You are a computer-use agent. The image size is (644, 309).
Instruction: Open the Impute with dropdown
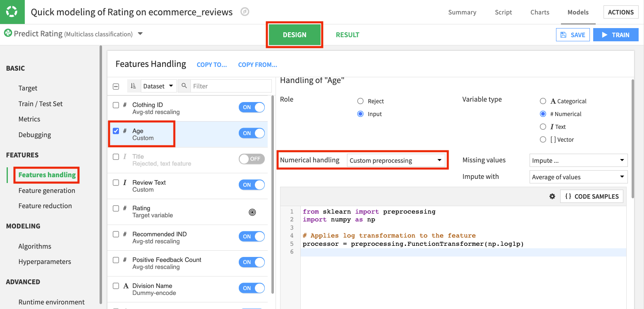[x=578, y=177]
